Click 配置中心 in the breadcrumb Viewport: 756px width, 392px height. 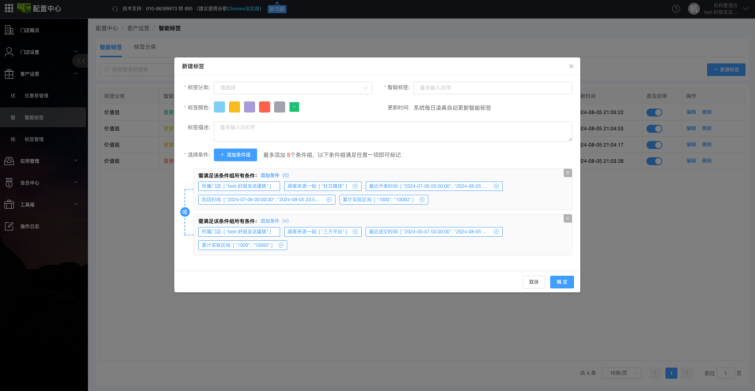pyautogui.click(x=107, y=28)
